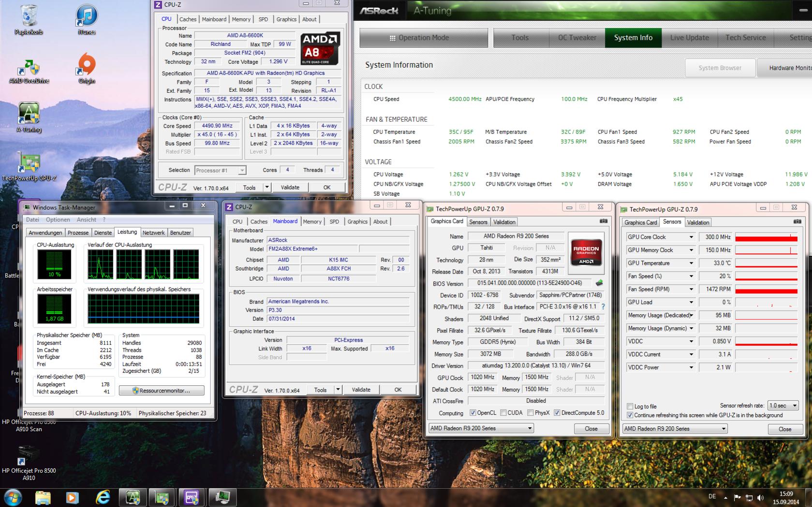The width and height of the screenshot is (812, 507).
Task: Click the camera icon in the GPU-Z Sensors window
Action: pos(797,221)
